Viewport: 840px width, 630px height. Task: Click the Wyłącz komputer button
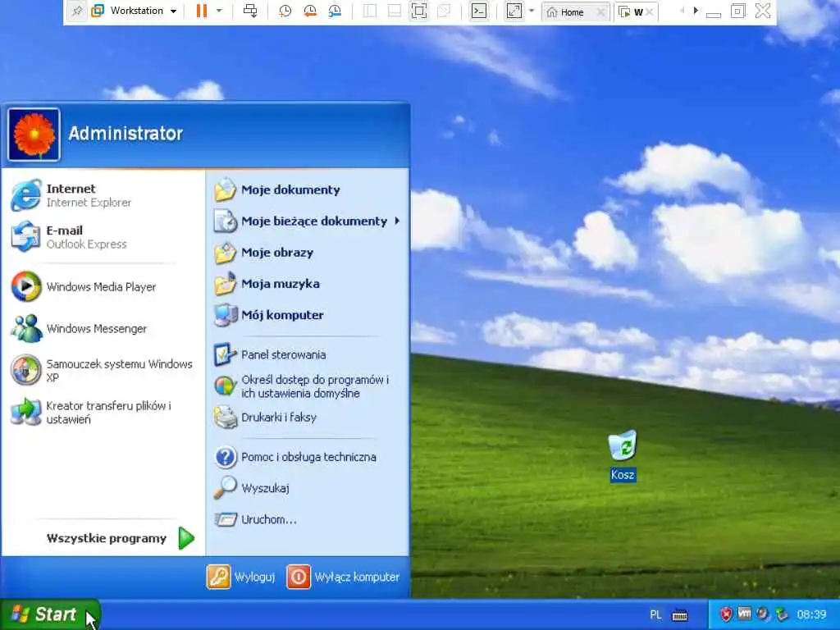[344, 577]
